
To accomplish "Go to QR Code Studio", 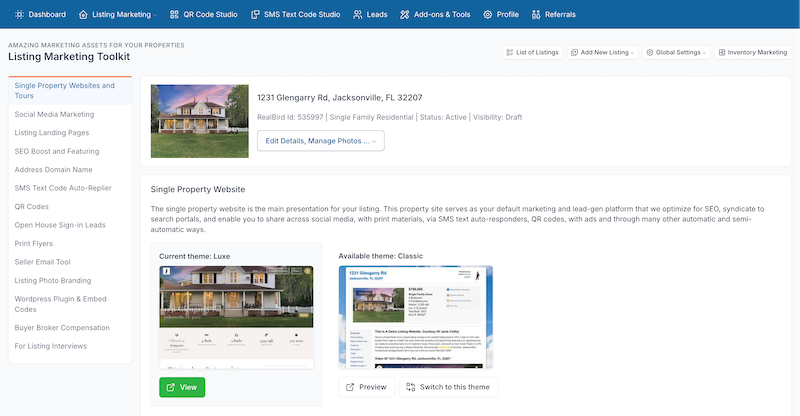I will pos(204,14).
